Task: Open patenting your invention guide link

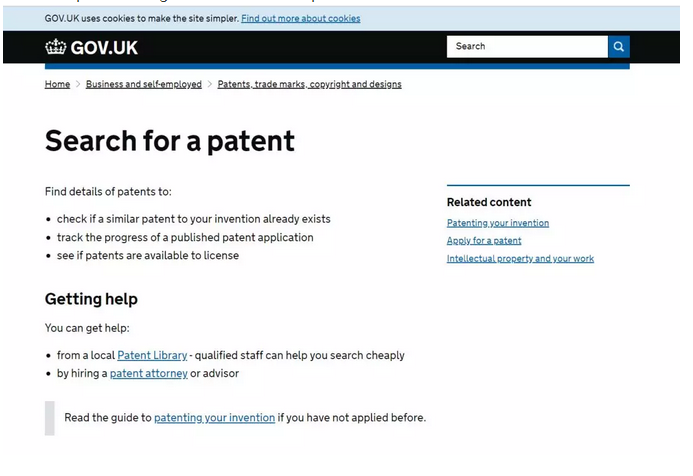Action: tap(214, 418)
